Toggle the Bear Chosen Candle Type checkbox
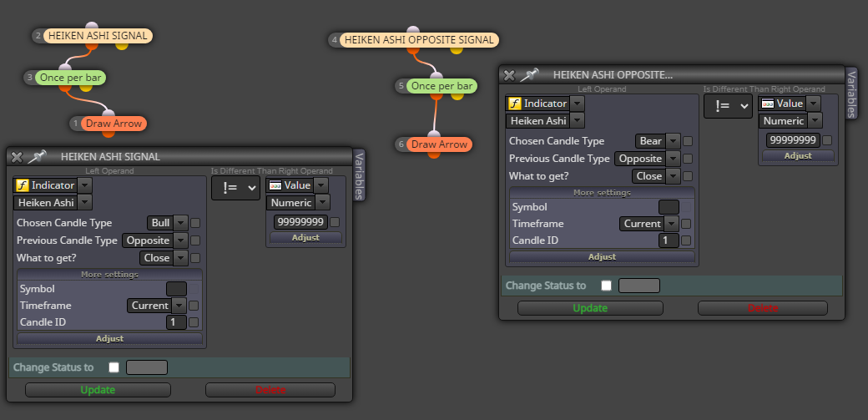 [x=688, y=141]
